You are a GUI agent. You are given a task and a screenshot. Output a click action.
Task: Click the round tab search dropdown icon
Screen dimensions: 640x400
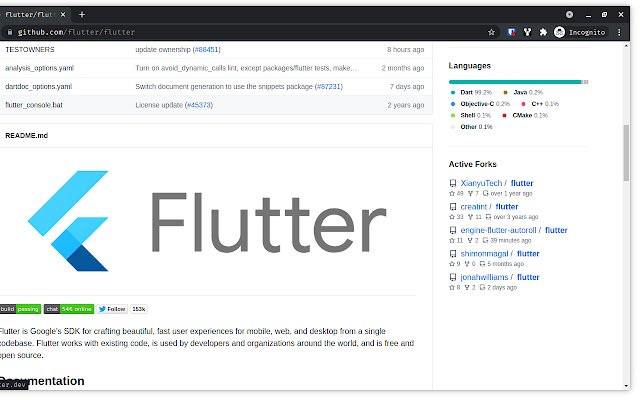[x=569, y=15]
